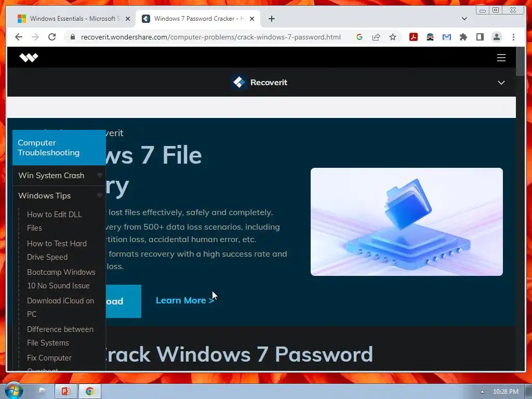Share this page icon
532x399 pixels.
pos(376,37)
